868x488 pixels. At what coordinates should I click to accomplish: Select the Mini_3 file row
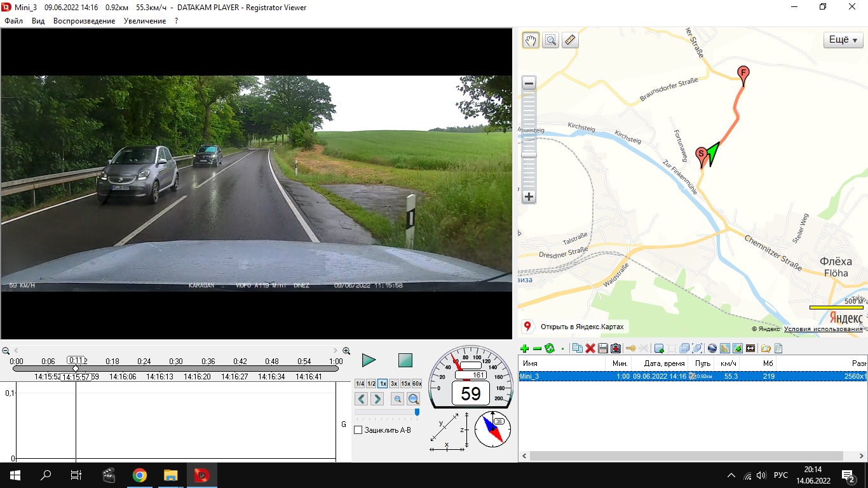[559, 376]
